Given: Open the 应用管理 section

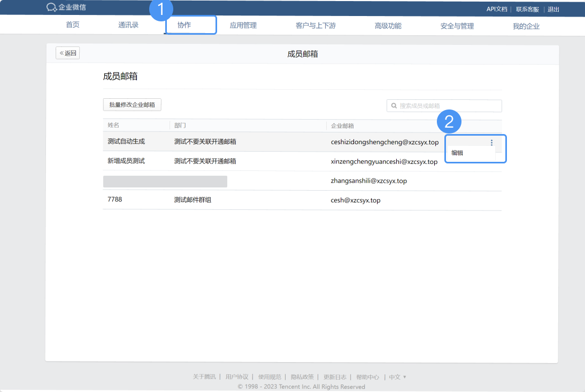Looking at the screenshot, I should pos(243,25).
